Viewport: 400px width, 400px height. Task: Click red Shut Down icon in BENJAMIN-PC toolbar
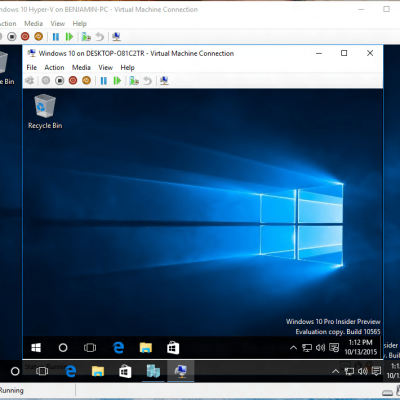[25, 36]
